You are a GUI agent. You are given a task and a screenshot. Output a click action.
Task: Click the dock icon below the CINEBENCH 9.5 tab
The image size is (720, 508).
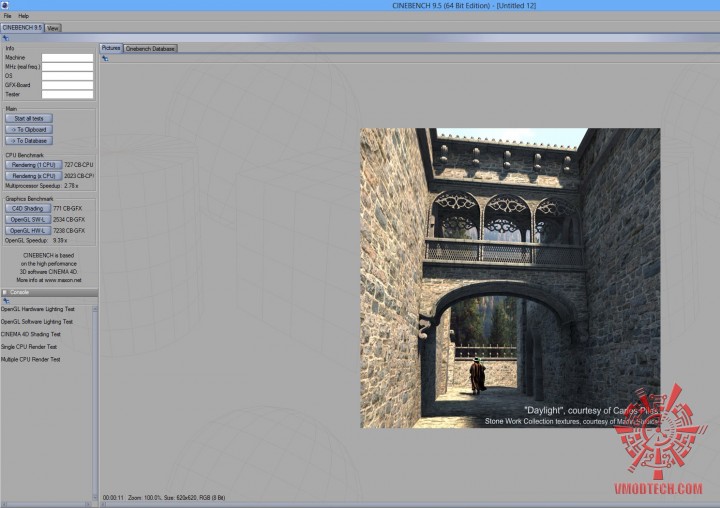6,38
